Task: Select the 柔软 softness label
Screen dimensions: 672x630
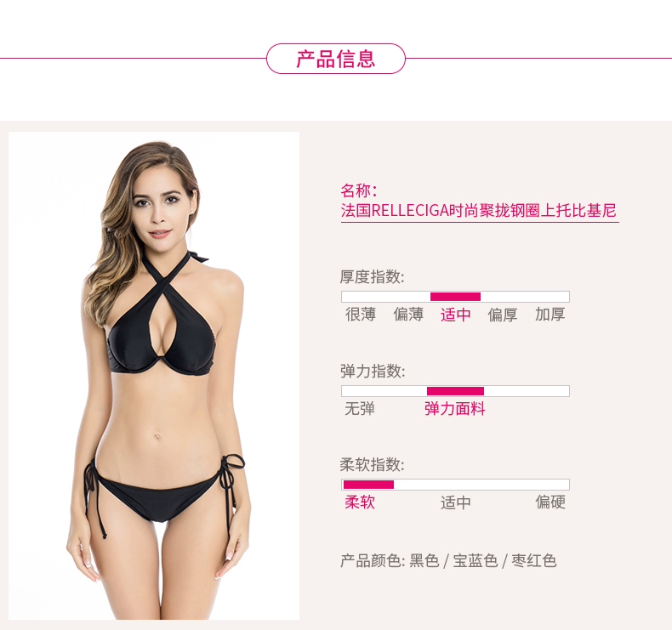Action: pos(360,502)
